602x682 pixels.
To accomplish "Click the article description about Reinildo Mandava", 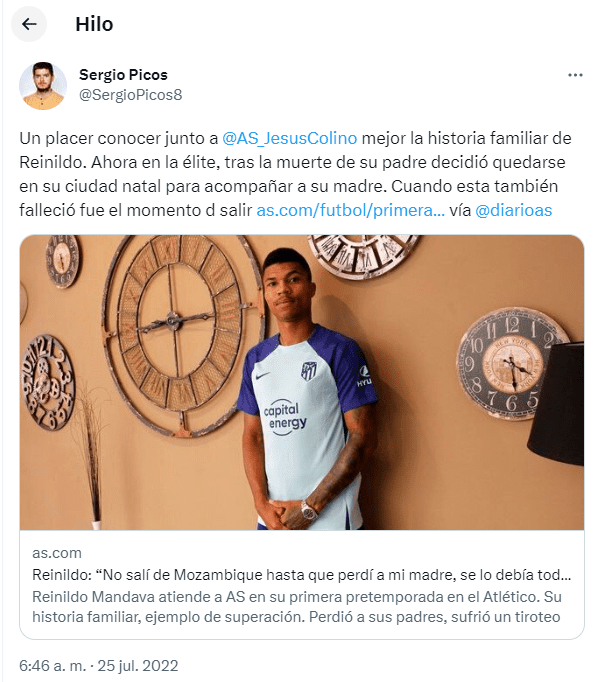I will pyautogui.click(x=297, y=607).
